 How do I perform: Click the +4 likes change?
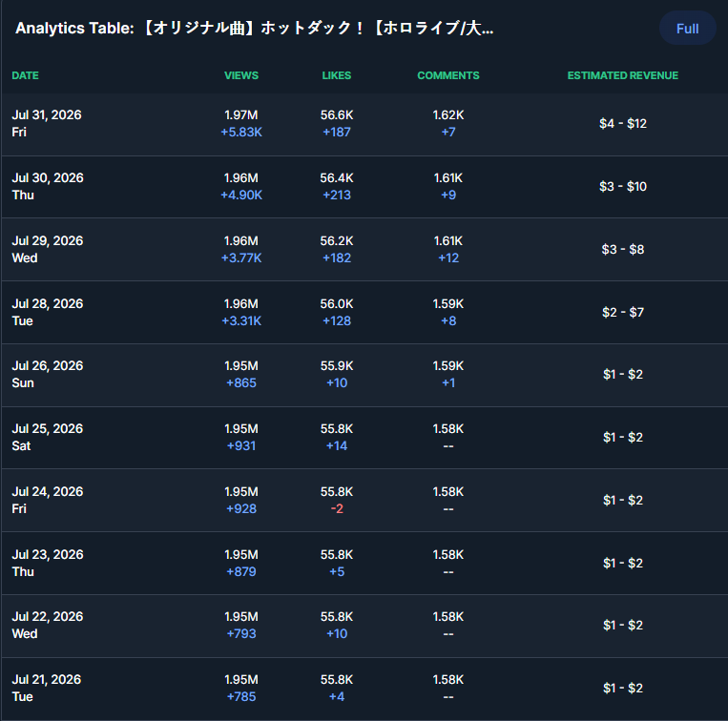pyautogui.click(x=337, y=697)
